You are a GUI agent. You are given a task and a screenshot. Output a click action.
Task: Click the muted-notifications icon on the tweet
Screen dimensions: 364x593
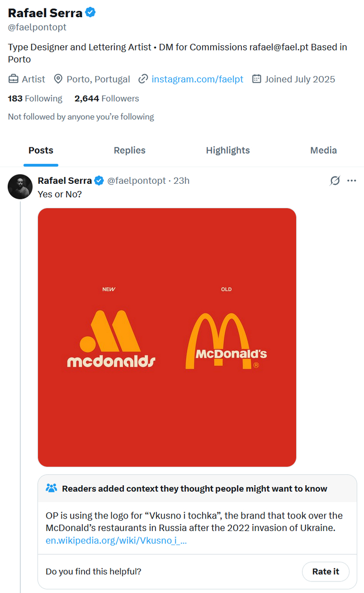(334, 180)
